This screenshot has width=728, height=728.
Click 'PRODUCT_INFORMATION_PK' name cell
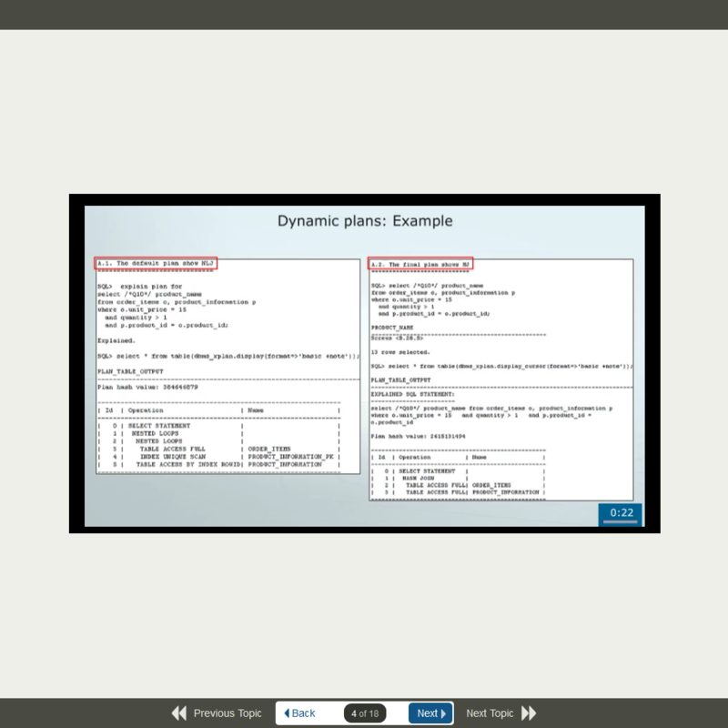(x=290, y=457)
